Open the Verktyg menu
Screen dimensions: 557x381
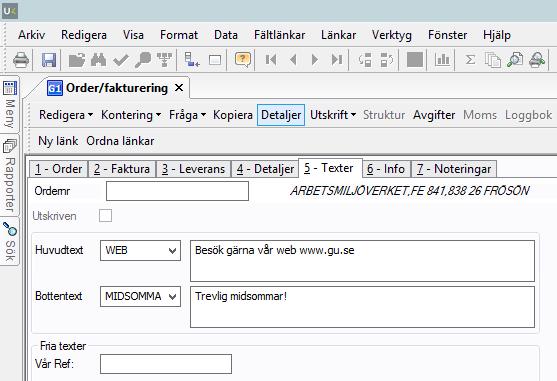pos(392,35)
